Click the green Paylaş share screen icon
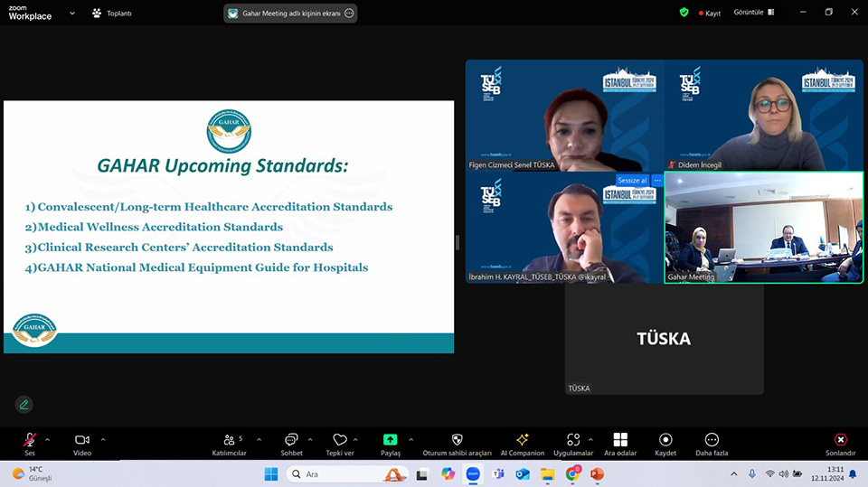This screenshot has height=487, width=868. [x=390, y=440]
